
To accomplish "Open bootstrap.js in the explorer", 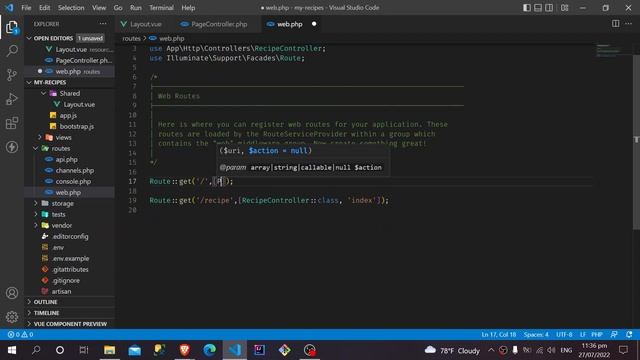I will [x=76, y=126].
